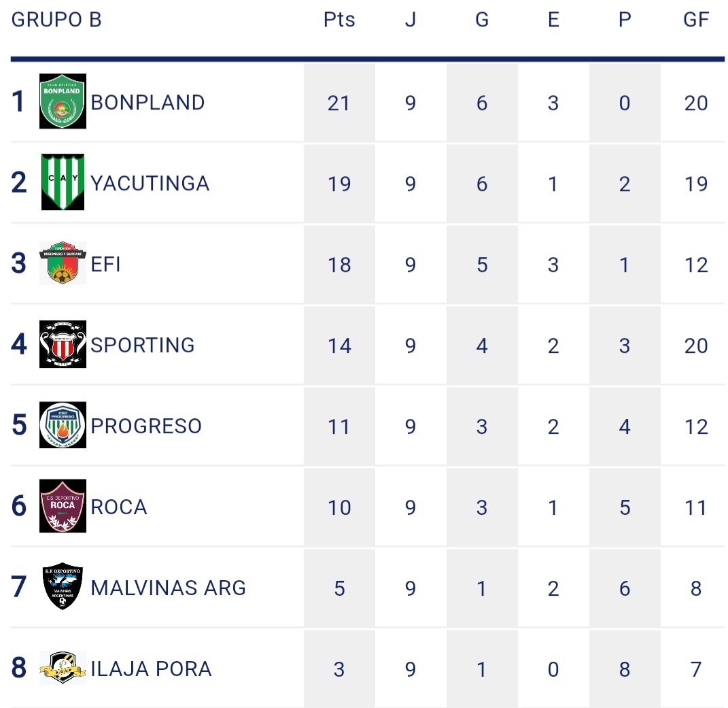Click the Yacutinga green striped crest

pos(63,182)
